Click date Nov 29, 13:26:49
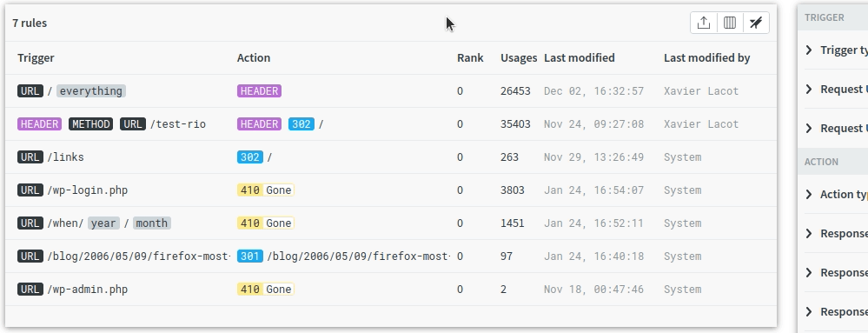Viewport: 868px width, 333px height. pos(594,157)
